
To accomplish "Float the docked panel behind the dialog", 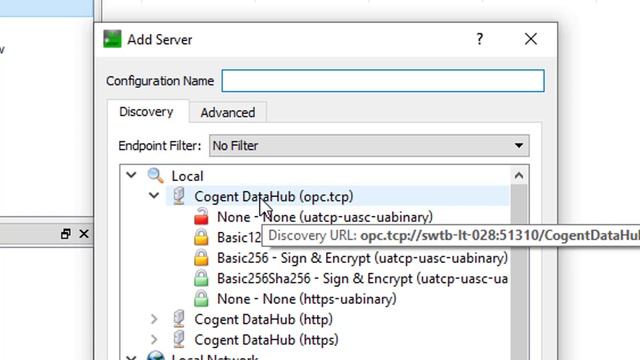I will point(65,234).
